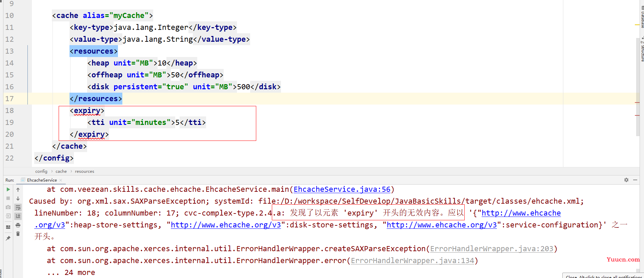This screenshot has width=644, height=278.
Task: Click java.lang.String value-type text
Action: click(158, 39)
